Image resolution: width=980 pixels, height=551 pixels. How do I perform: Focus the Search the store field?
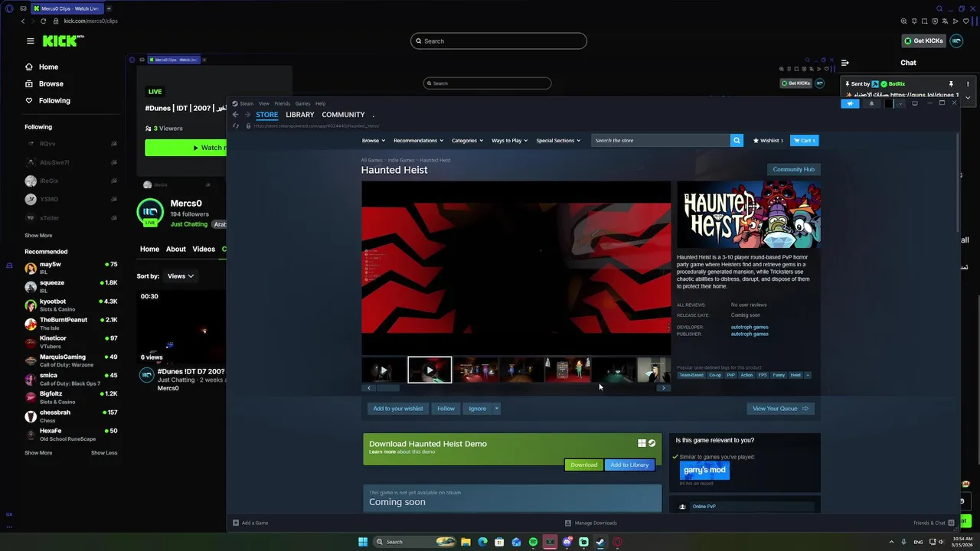661,141
